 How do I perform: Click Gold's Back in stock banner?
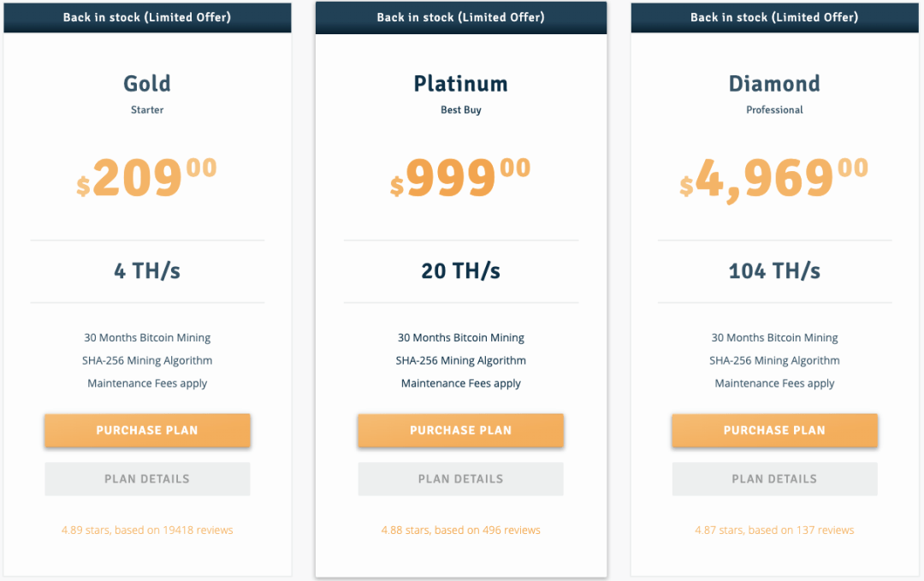click(147, 17)
